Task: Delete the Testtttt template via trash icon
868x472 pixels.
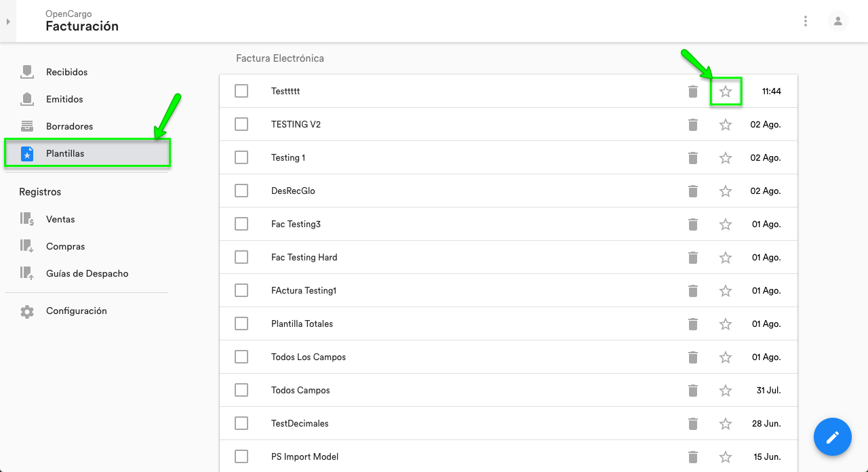Action: coord(692,92)
